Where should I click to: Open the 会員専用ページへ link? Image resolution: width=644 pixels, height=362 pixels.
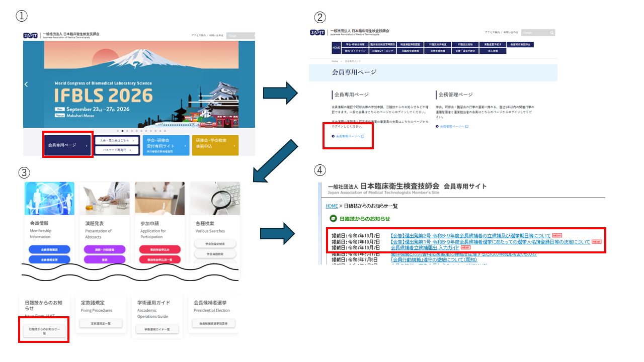(x=347, y=136)
